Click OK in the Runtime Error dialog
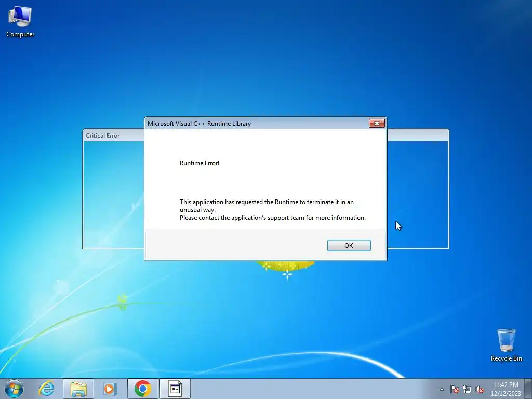Viewport: 532px width, 399px height. click(x=349, y=245)
